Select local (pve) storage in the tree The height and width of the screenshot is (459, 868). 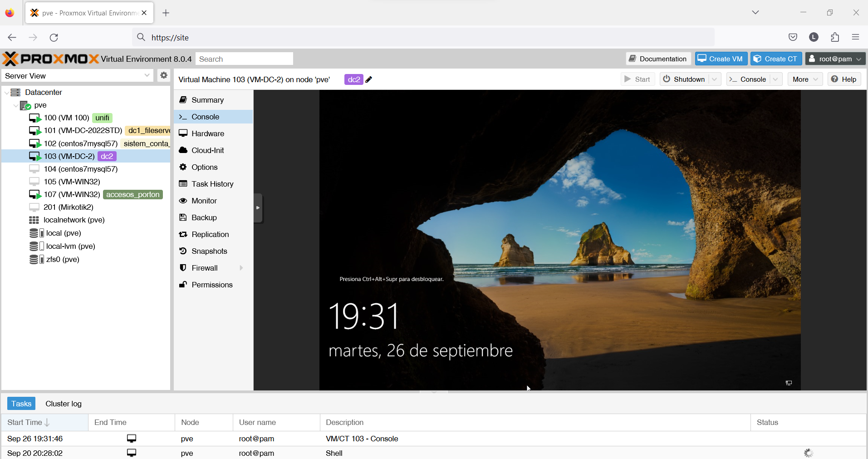(86, 233)
